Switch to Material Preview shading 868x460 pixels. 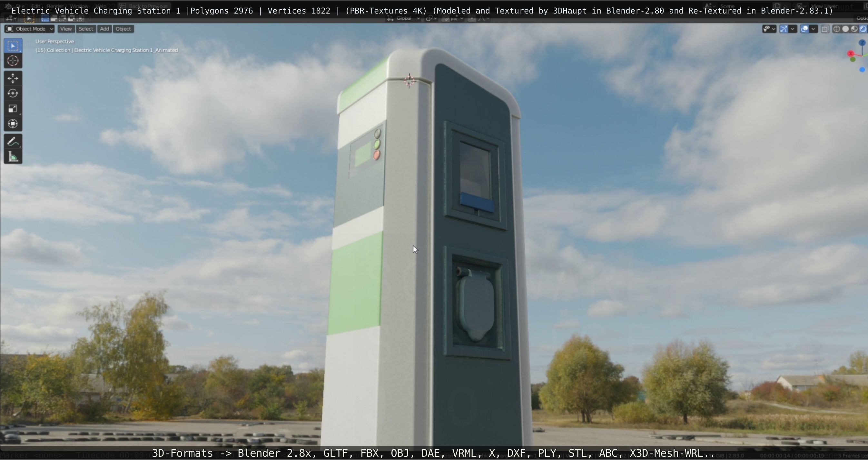point(854,29)
